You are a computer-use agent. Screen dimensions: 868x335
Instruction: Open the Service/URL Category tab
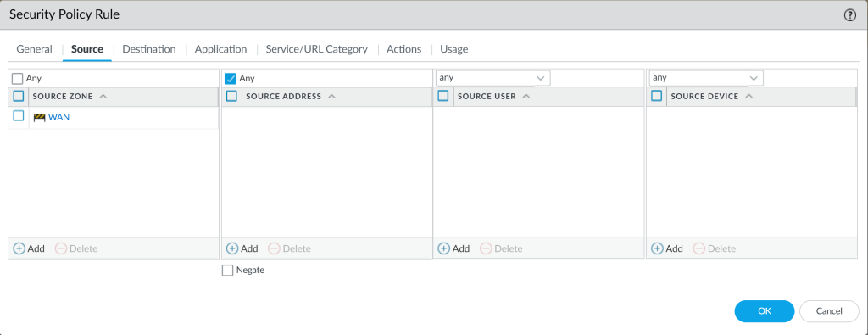(x=317, y=48)
